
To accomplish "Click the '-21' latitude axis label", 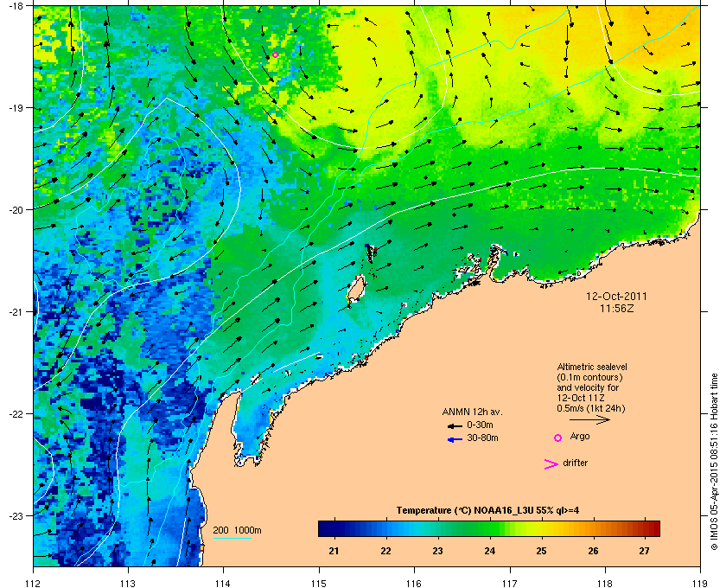I will click(x=16, y=311).
